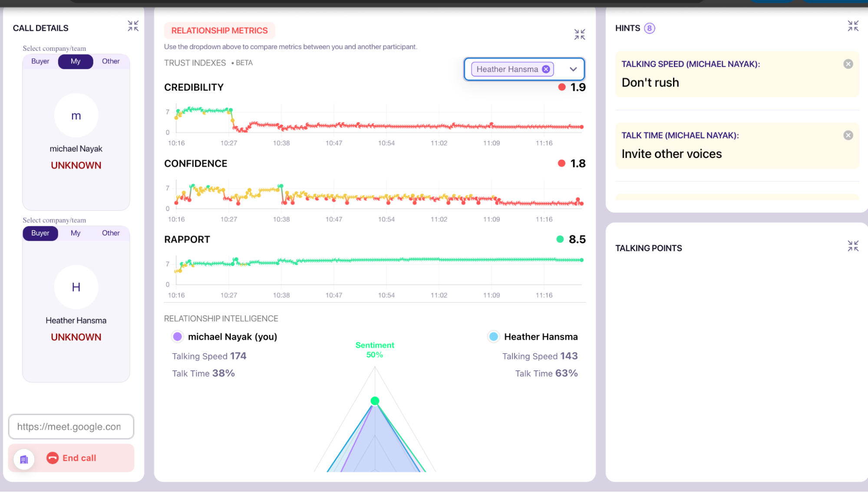Click the hints count badge showing 8
Image resolution: width=868 pixels, height=492 pixels.
(649, 28)
